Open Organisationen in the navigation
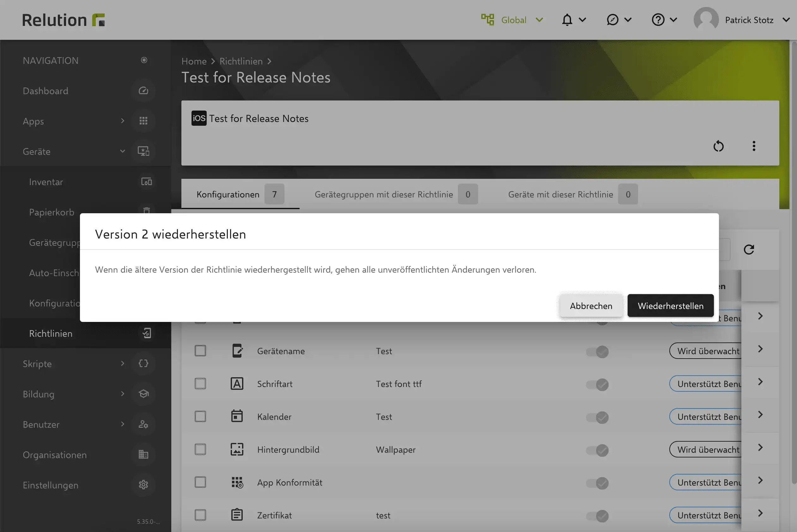Image resolution: width=797 pixels, height=532 pixels. click(55, 455)
